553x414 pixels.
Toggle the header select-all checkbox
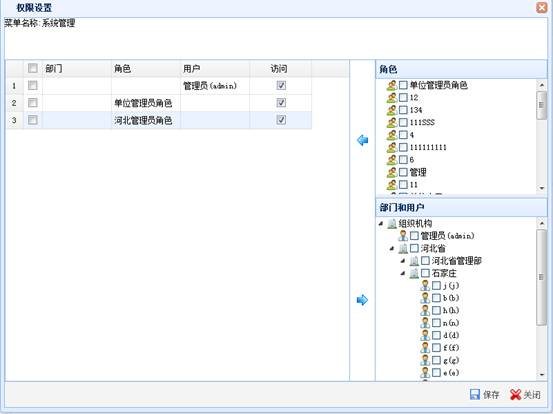[x=32, y=68]
